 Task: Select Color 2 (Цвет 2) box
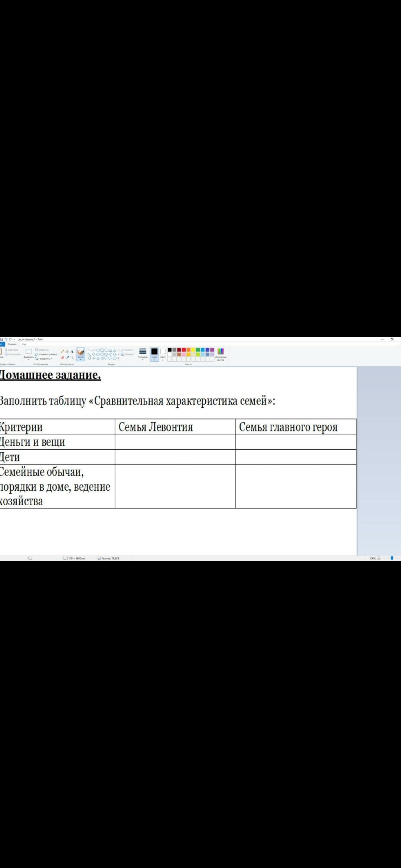pyautogui.click(x=163, y=355)
